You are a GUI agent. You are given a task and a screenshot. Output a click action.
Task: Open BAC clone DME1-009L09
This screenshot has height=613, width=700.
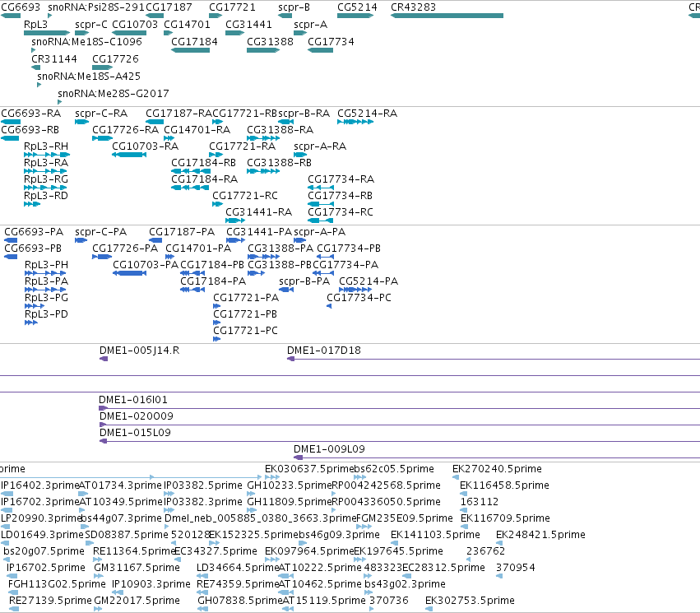[497, 457]
